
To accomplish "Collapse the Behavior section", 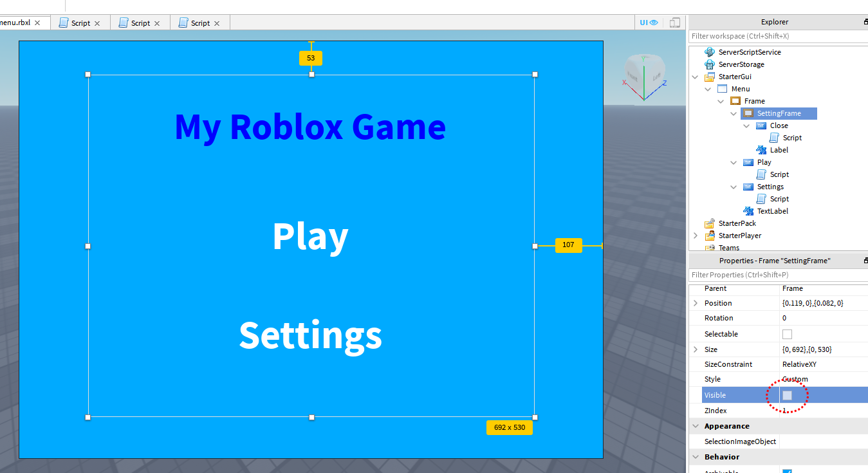I will (696, 457).
